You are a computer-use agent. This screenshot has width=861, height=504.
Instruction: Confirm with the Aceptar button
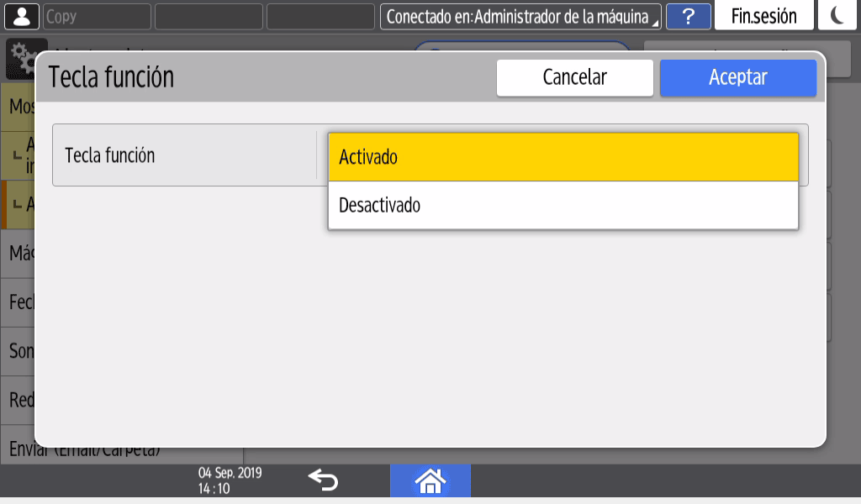click(x=737, y=78)
